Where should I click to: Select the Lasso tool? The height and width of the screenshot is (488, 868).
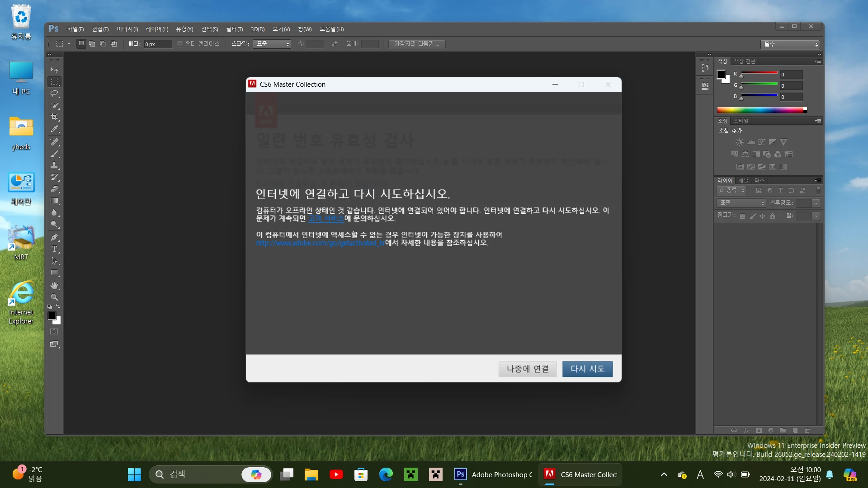[54, 94]
